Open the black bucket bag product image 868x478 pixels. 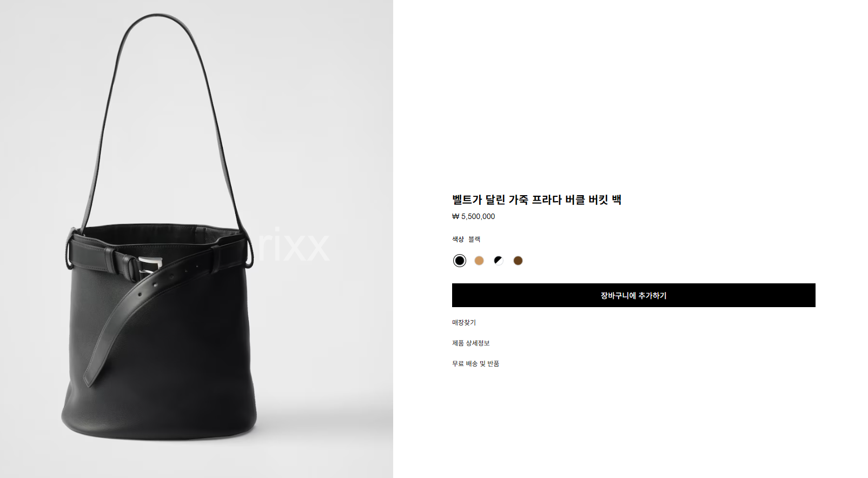196,239
